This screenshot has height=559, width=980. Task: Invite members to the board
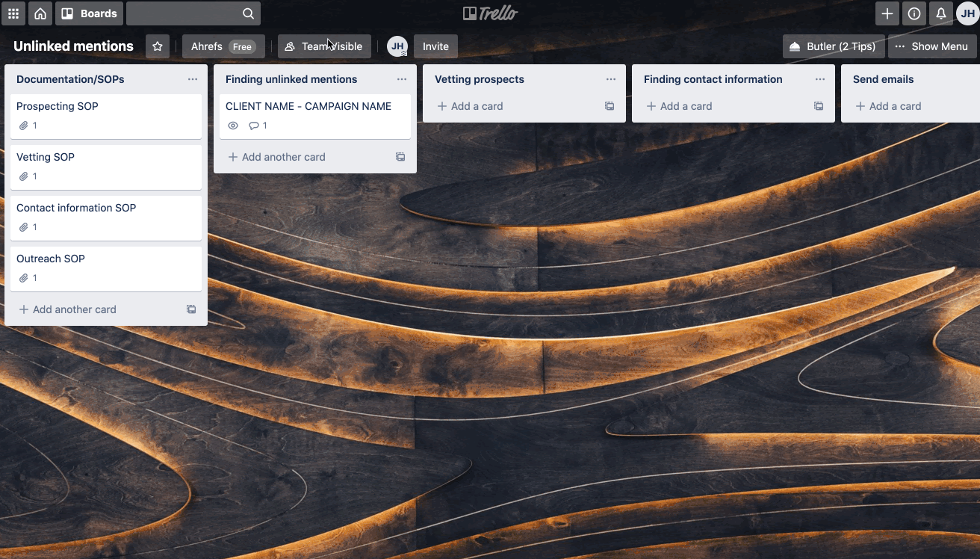click(435, 46)
